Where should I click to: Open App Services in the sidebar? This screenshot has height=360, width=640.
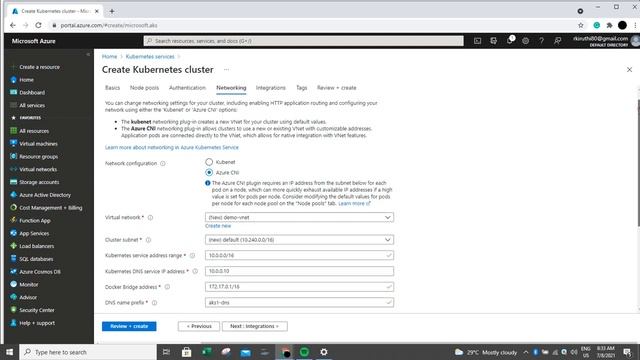34,233
